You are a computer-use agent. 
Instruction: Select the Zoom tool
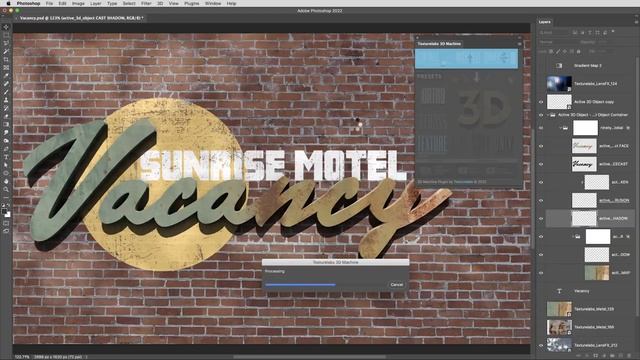[6, 190]
